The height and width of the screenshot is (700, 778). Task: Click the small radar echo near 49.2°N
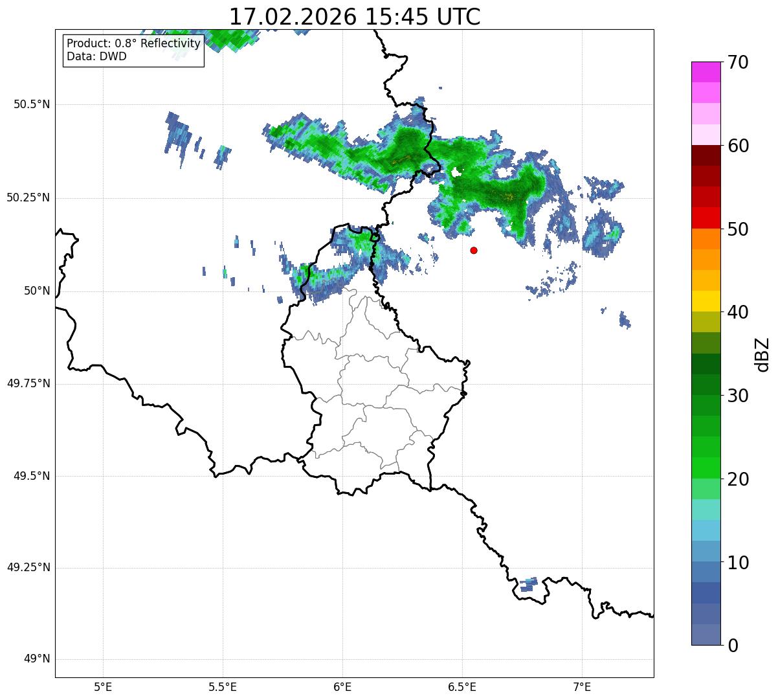pyautogui.click(x=528, y=584)
